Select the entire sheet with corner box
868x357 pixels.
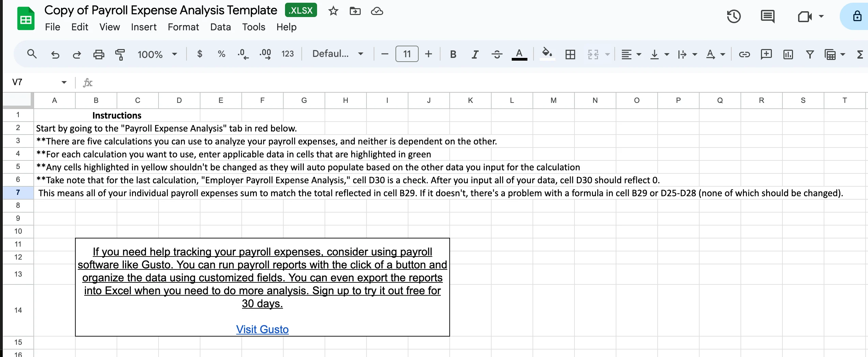pos(18,100)
